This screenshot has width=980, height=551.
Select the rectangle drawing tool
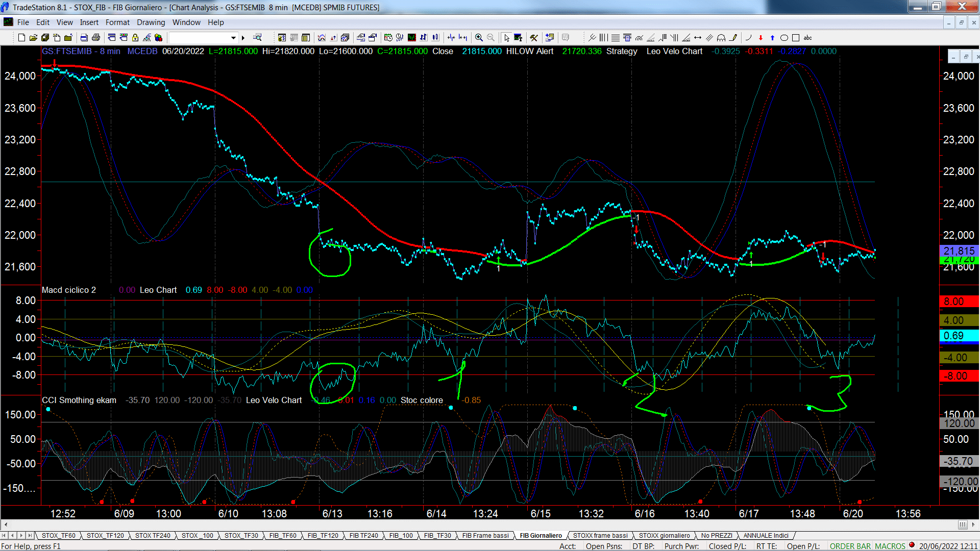click(x=796, y=38)
